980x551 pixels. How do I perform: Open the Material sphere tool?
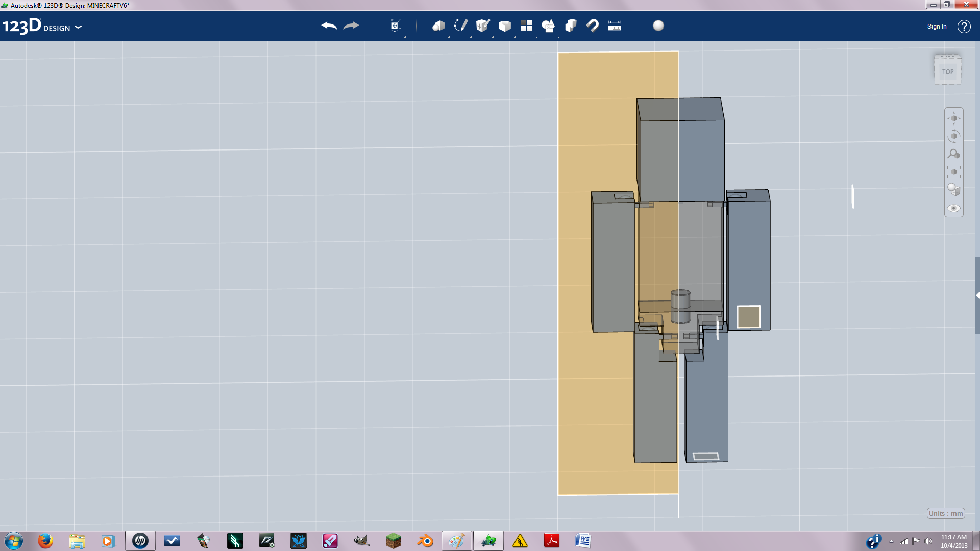click(658, 26)
